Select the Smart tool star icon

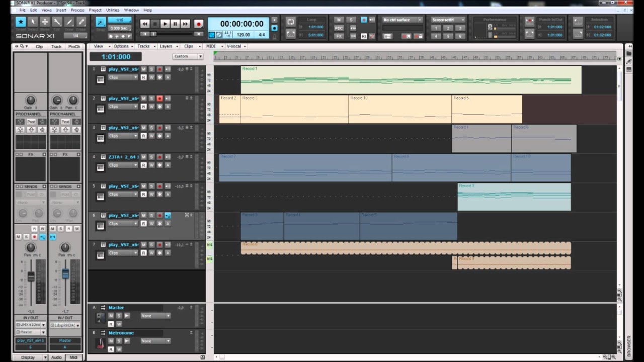(x=21, y=22)
